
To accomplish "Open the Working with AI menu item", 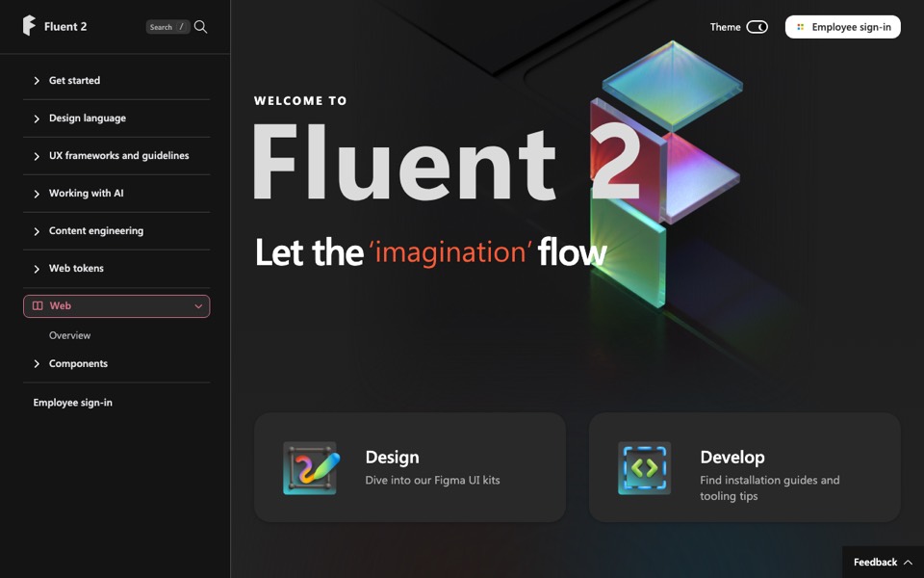I will [x=86, y=193].
